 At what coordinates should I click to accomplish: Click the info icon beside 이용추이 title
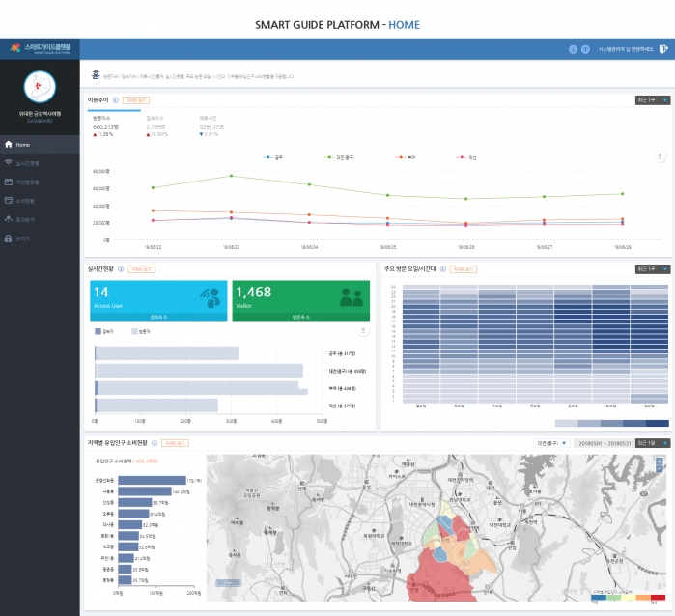click(x=116, y=99)
